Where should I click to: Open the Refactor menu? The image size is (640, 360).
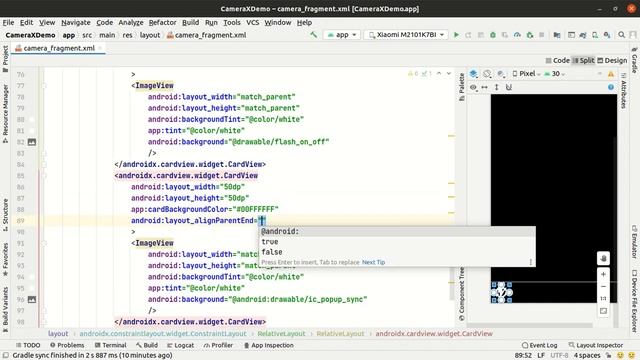coord(162,22)
